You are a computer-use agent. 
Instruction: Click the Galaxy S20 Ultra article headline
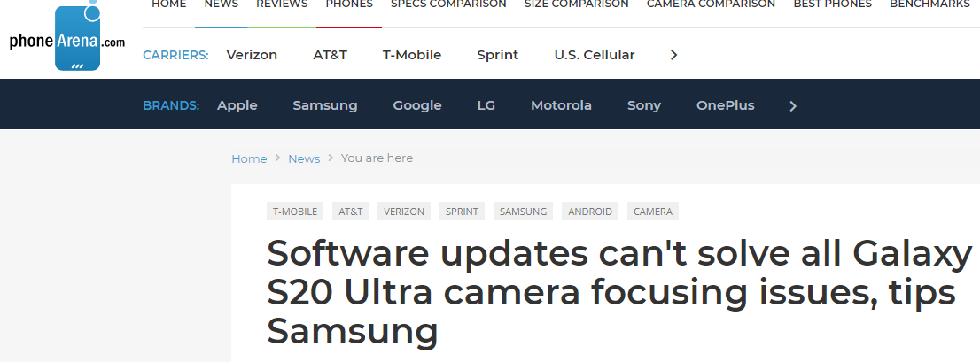point(618,293)
